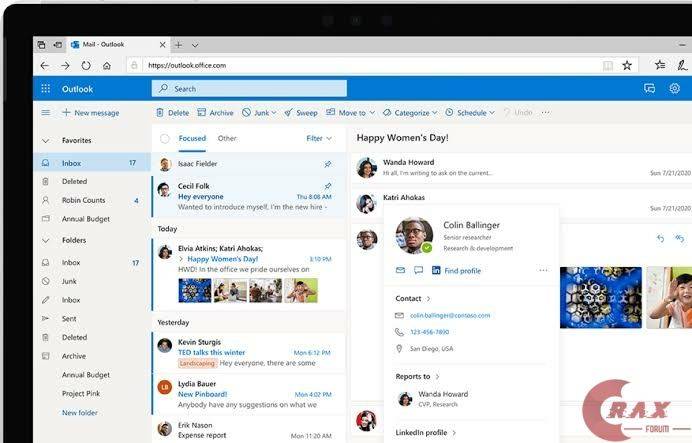Click the 123-456-7890 phone link
Image resolution: width=692 pixels, height=443 pixels.
pyautogui.click(x=429, y=332)
